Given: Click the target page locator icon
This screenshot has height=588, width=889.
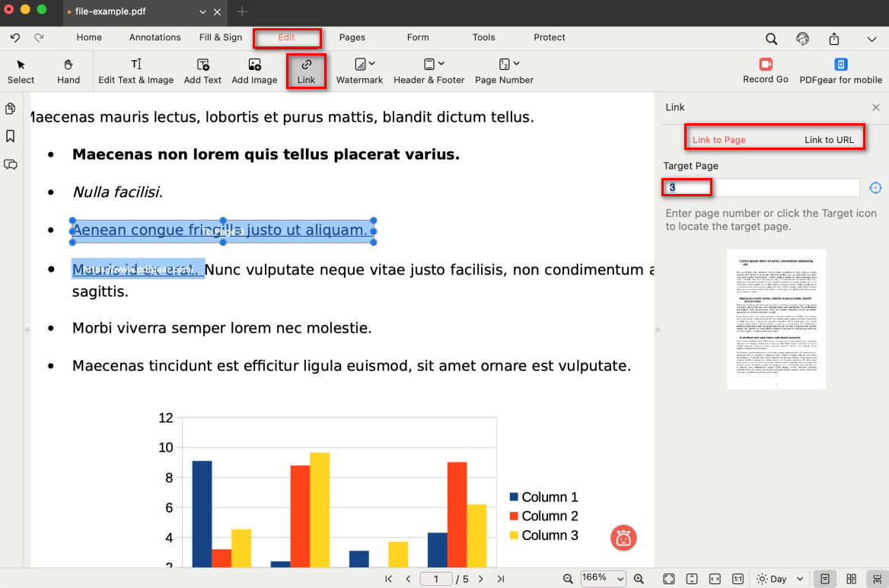Looking at the screenshot, I should (875, 188).
